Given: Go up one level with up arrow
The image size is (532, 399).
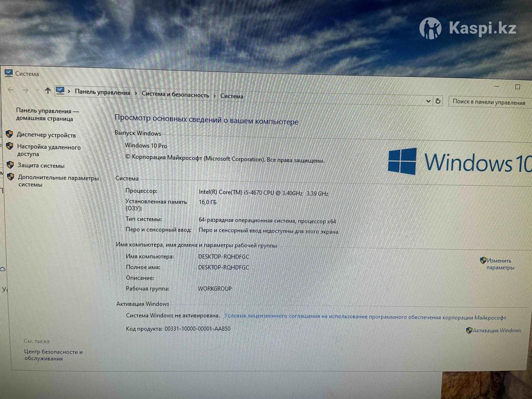Looking at the screenshot, I should tap(47, 90).
